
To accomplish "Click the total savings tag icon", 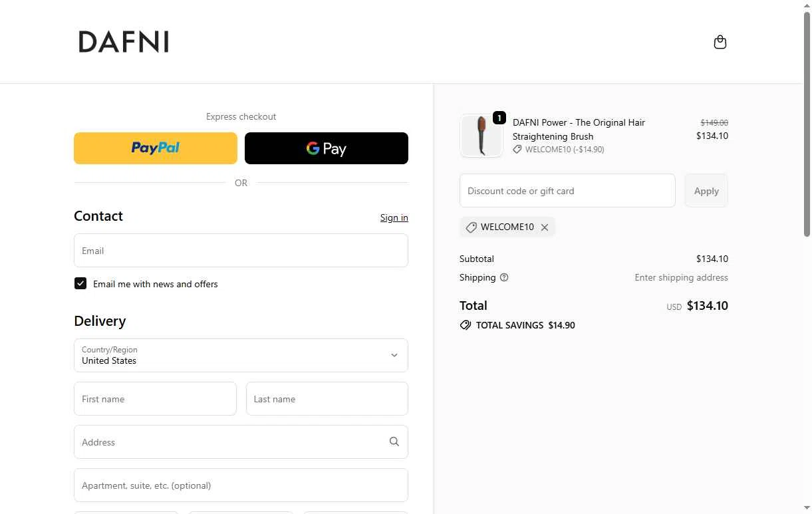I will (466, 325).
